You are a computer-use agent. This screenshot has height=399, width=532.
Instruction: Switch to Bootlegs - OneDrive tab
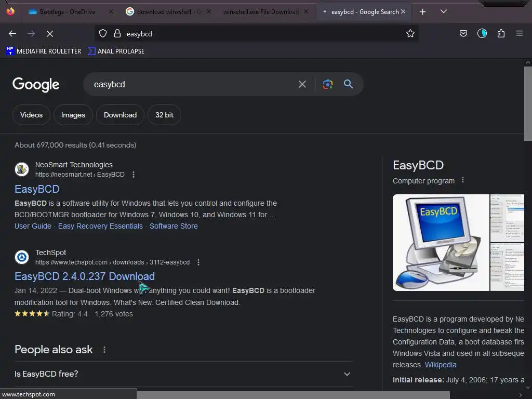tap(66, 12)
